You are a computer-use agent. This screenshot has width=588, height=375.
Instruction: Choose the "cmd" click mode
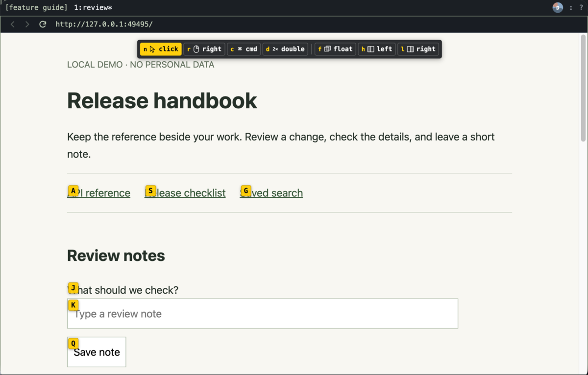click(x=244, y=49)
